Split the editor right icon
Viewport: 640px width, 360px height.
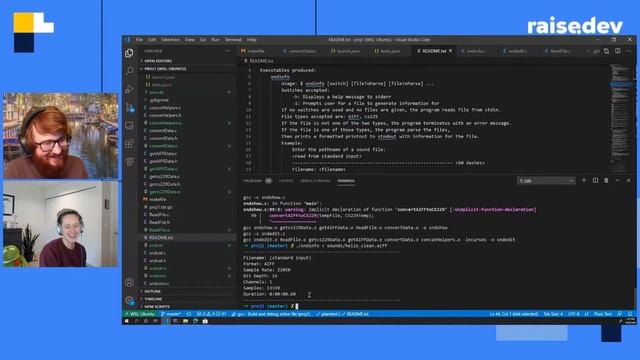pos(618,51)
